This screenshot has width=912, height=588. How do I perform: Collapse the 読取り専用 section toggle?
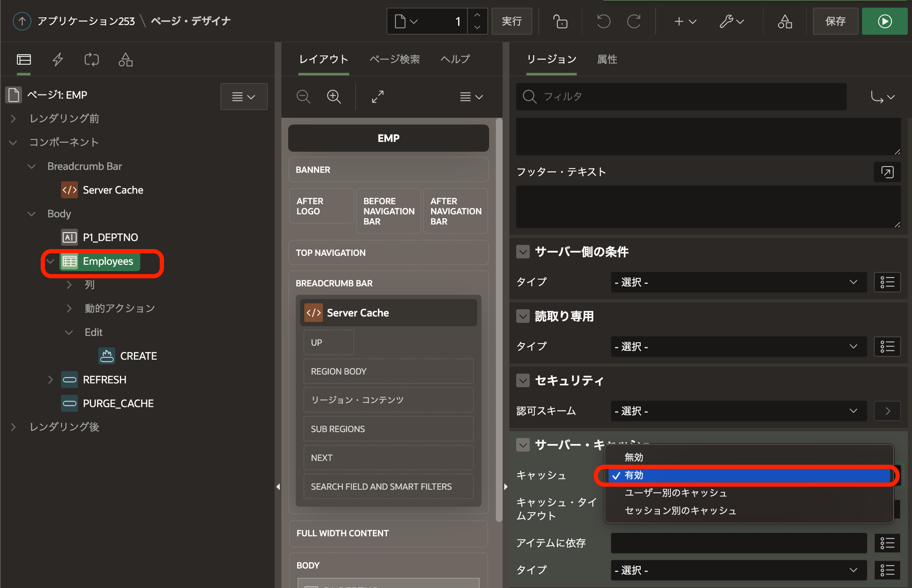pos(523,316)
